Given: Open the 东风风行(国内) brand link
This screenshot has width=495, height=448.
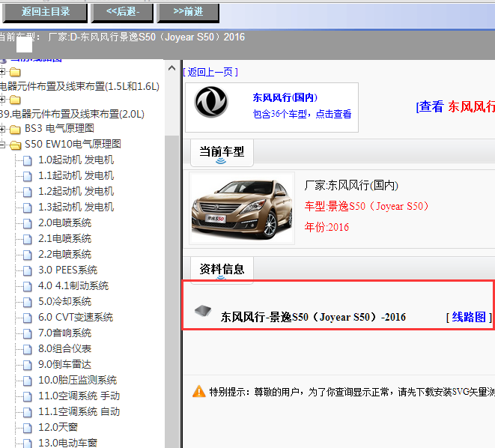Looking at the screenshot, I should click(285, 97).
